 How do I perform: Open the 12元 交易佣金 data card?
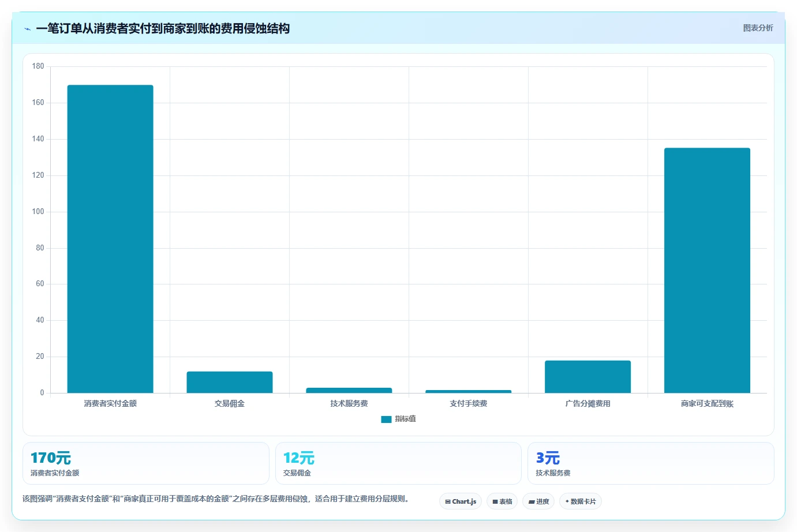point(398,463)
